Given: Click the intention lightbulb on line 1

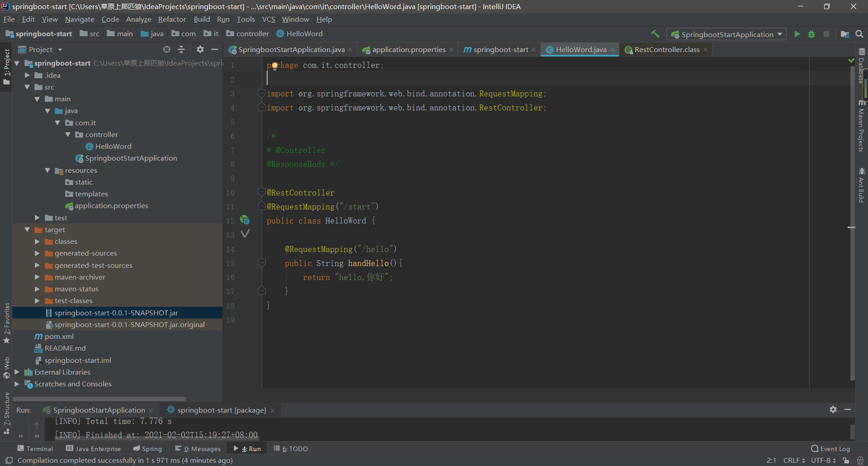Looking at the screenshot, I should (274, 66).
